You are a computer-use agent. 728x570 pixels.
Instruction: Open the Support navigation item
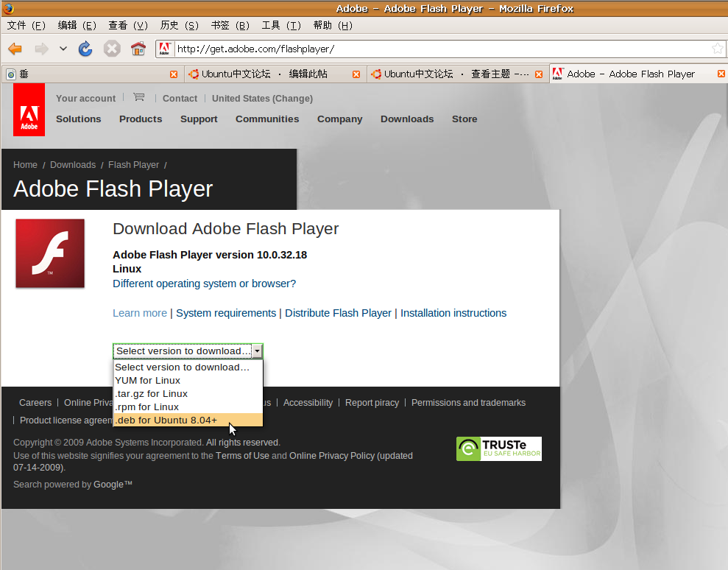[199, 119]
